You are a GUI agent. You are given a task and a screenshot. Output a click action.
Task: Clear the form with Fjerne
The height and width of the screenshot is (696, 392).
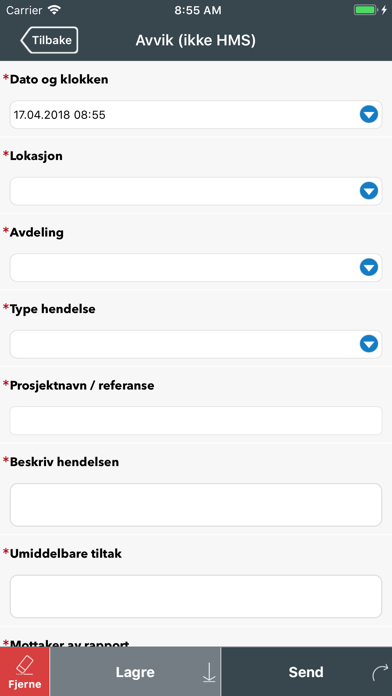point(24,672)
